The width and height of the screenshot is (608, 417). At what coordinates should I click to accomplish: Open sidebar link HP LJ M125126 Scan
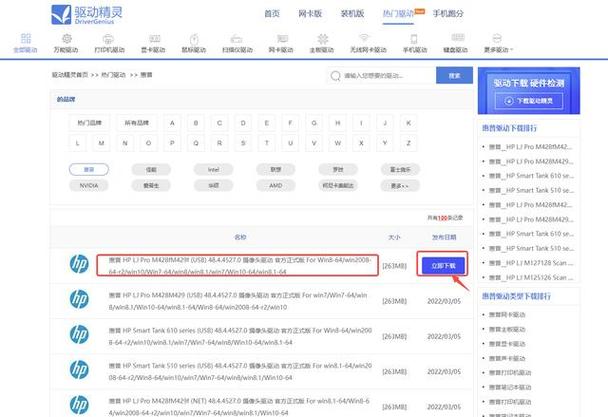tap(531, 277)
